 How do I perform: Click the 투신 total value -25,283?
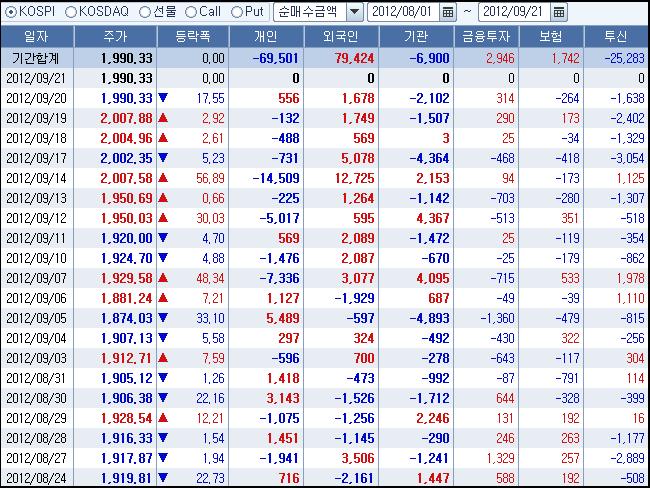(x=624, y=58)
